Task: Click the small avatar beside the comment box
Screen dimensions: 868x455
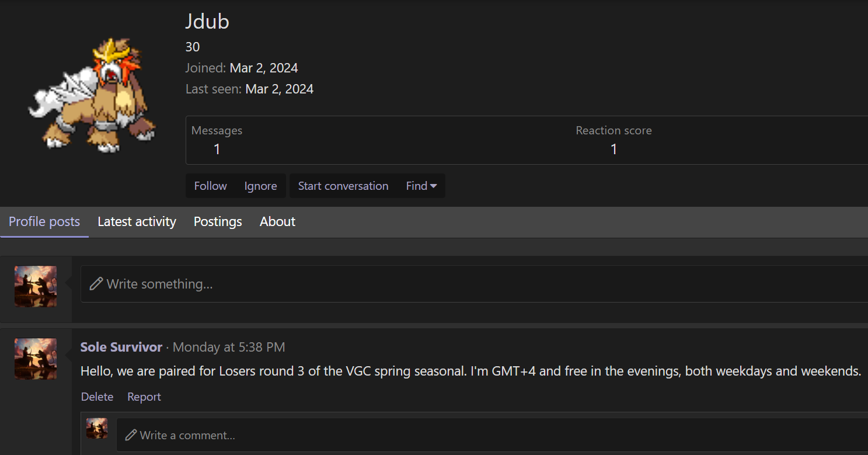Action: [97, 428]
